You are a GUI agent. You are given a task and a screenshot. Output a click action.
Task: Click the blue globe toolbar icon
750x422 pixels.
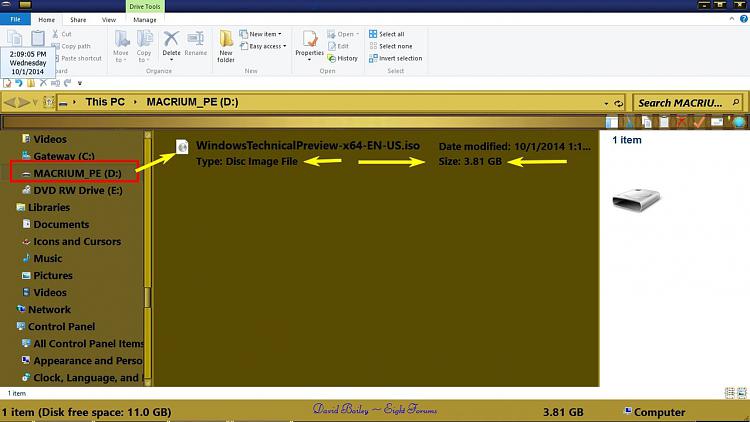(x=739, y=122)
